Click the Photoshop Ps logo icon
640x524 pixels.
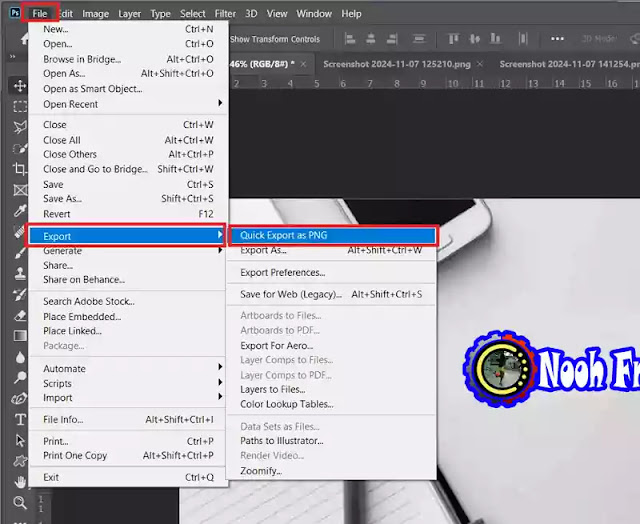15,13
